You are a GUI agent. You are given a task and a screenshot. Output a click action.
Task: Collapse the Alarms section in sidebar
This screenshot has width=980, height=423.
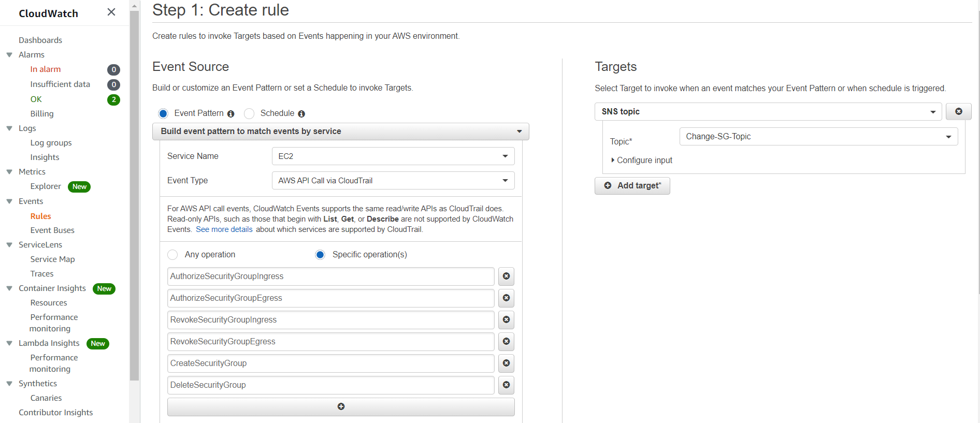(x=9, y=55)
